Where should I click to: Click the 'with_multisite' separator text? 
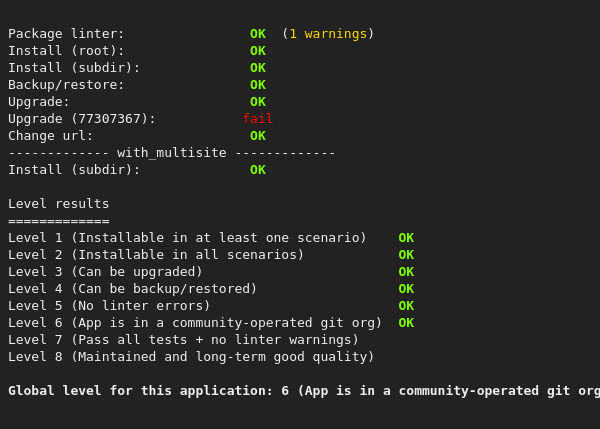(172, 153)
